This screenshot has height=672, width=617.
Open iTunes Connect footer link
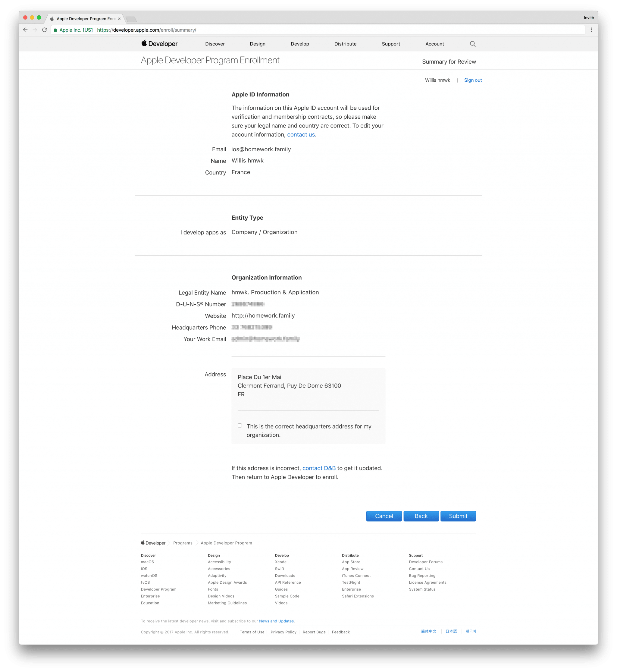(356, 576)
